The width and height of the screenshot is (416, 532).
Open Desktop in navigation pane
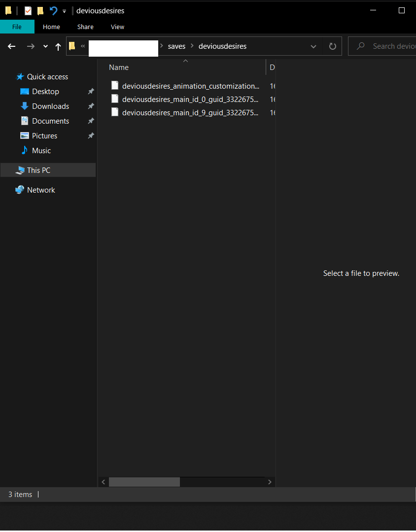(x=45, y=92)
